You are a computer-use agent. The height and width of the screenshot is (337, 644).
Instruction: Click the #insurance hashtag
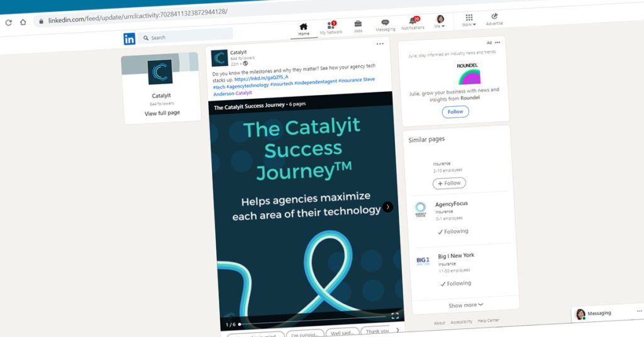click(350, 80)
